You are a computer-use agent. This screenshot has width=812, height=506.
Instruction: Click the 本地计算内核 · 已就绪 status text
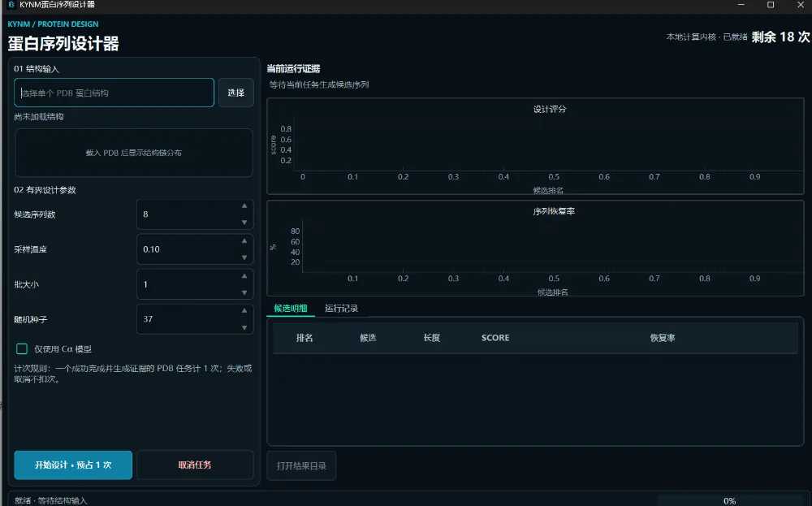[x=707, y=37]
